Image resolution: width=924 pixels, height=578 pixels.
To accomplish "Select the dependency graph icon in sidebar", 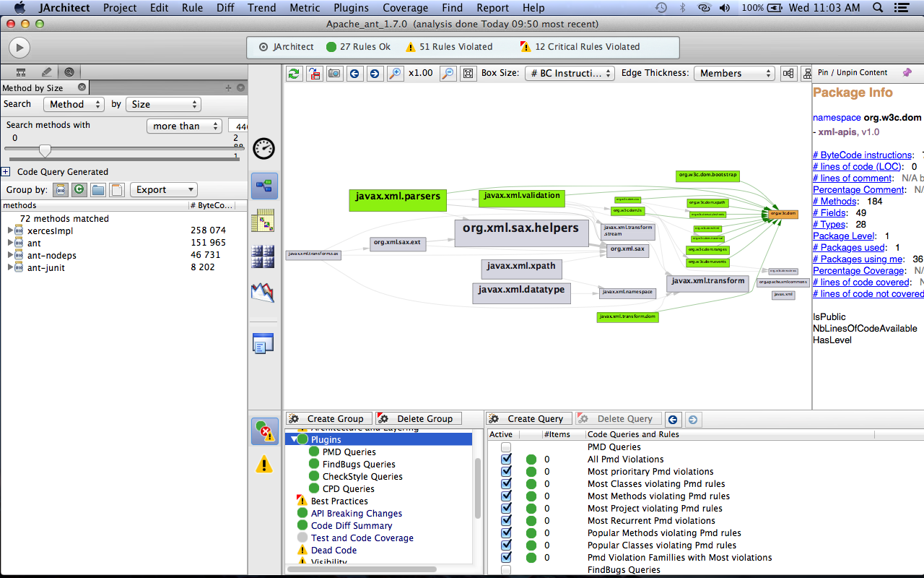I will [264, 186].
